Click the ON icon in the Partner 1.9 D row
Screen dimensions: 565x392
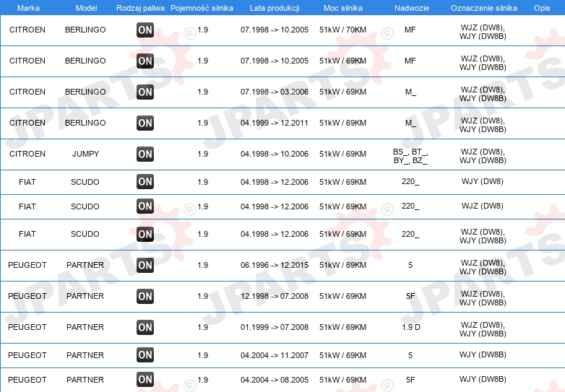pyautogui.click(x=145, y=327)
